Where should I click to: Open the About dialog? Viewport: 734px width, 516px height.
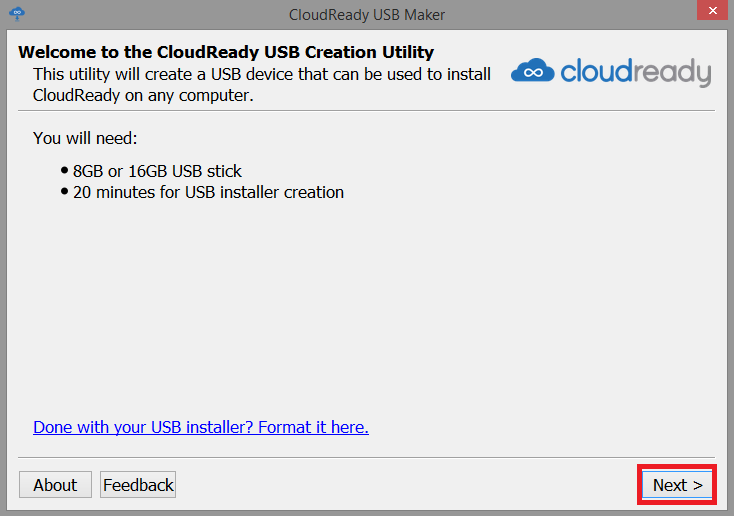click(x=55, y=485)
